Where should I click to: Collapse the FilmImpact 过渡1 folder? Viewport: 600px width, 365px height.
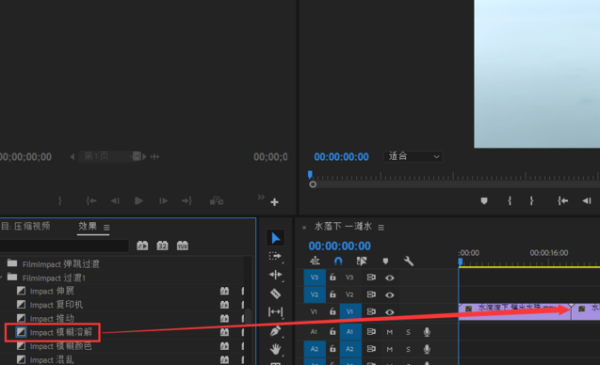(x=2, y=277)
